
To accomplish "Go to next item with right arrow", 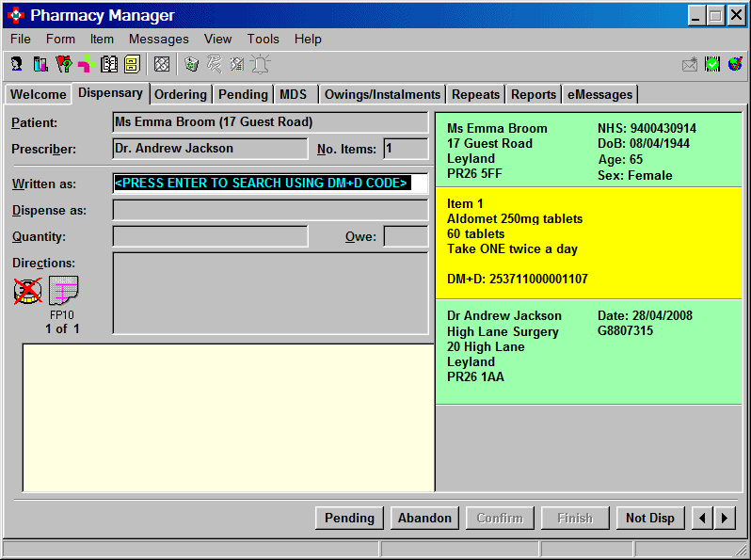I will (x=724, y=518).
